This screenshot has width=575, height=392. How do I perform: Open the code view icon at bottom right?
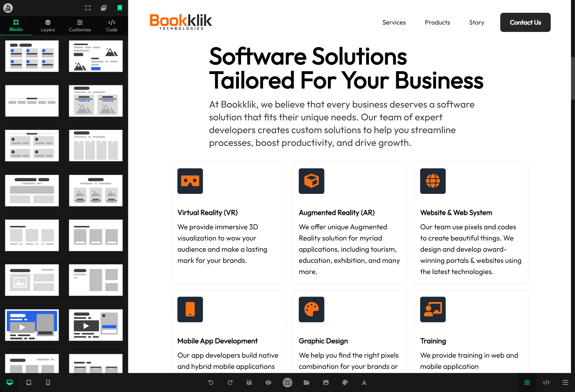pyautogui.click(x=546, y=382)
